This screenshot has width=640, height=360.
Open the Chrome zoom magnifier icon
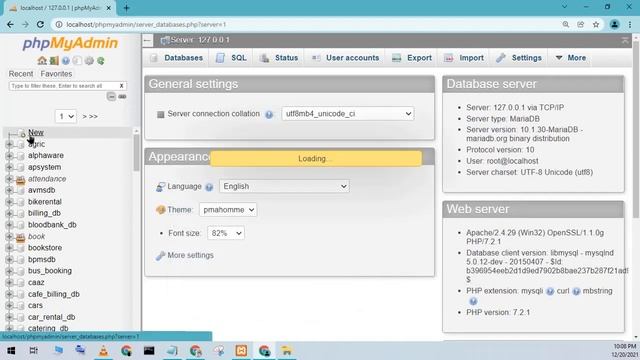(x=566, y=24)
